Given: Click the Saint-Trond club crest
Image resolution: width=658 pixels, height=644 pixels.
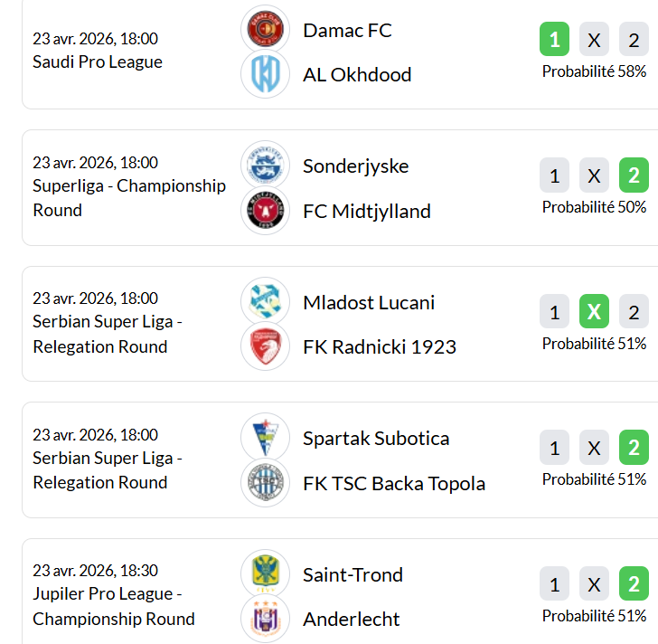Looking at the screenshot, I should coord(266,574).
